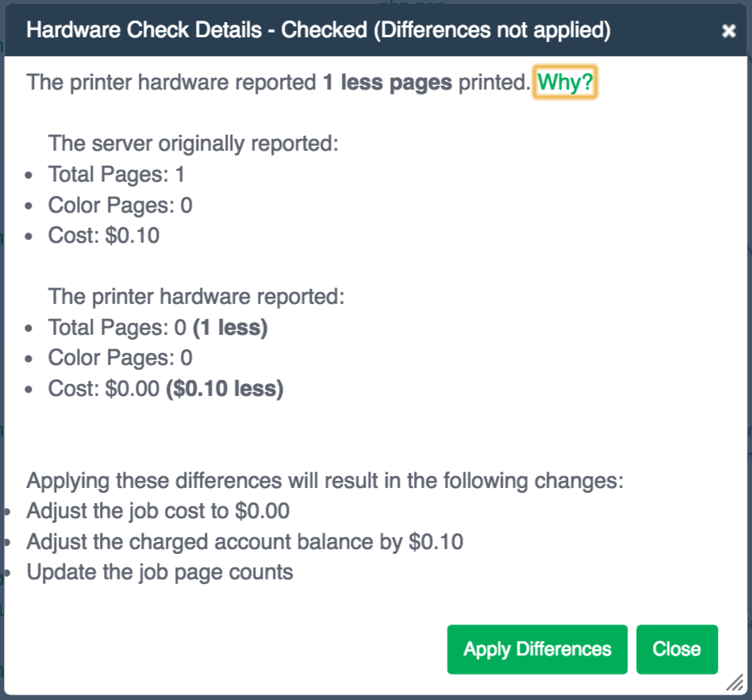
Task: Click the green Close button
Action: [677, 649]
